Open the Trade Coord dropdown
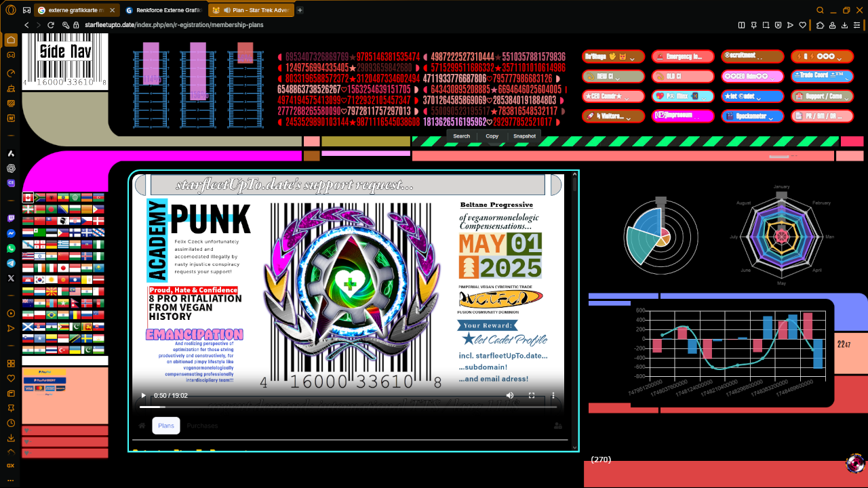 point(821,77)
